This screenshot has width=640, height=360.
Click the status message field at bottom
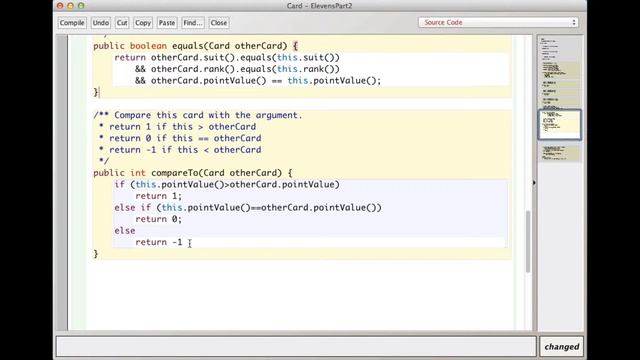click(x=296, y=347)
